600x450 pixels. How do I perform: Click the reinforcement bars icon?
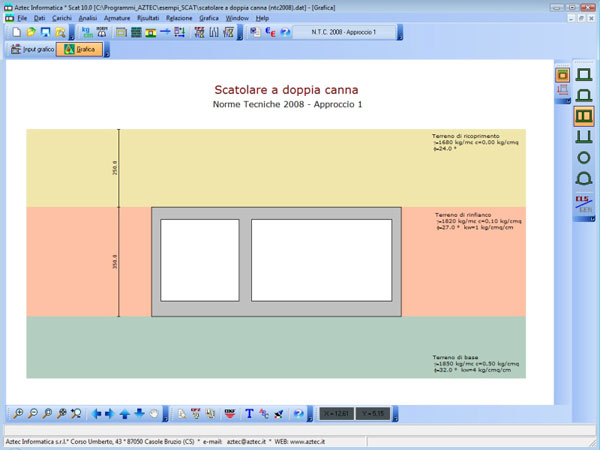click(214, 33)
